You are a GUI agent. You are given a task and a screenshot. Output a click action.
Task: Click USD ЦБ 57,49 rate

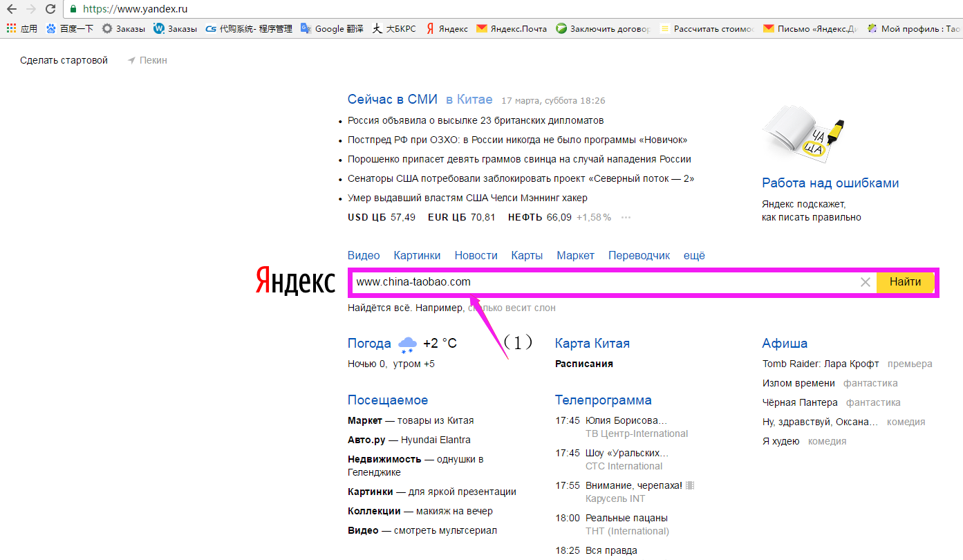[x=382, y=217]
